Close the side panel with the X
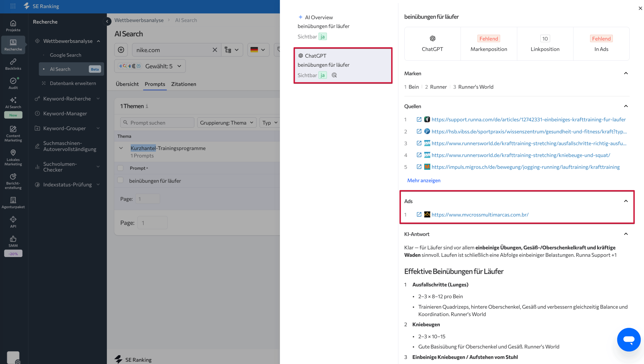The width and height of the screenshot is (644, 364). [x=640, y=8]
